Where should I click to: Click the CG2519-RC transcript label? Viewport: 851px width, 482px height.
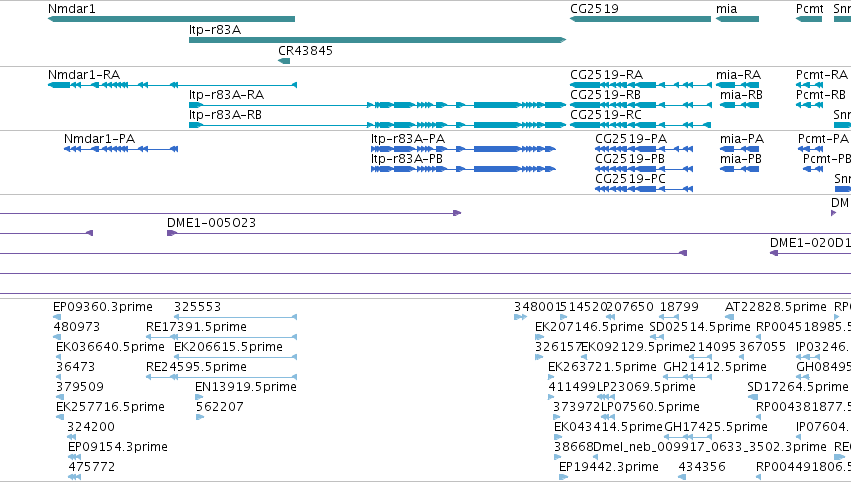click(606, 115)
